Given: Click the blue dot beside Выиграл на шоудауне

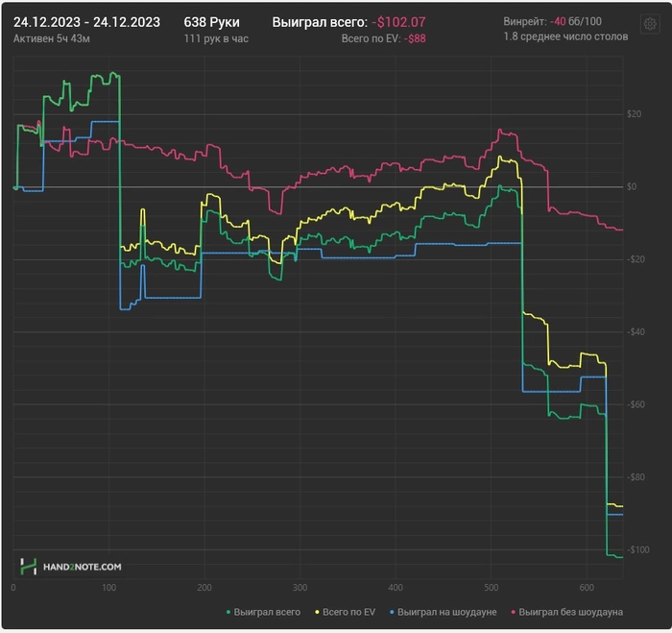Looking at the screenshot, I should pos(390,611).
